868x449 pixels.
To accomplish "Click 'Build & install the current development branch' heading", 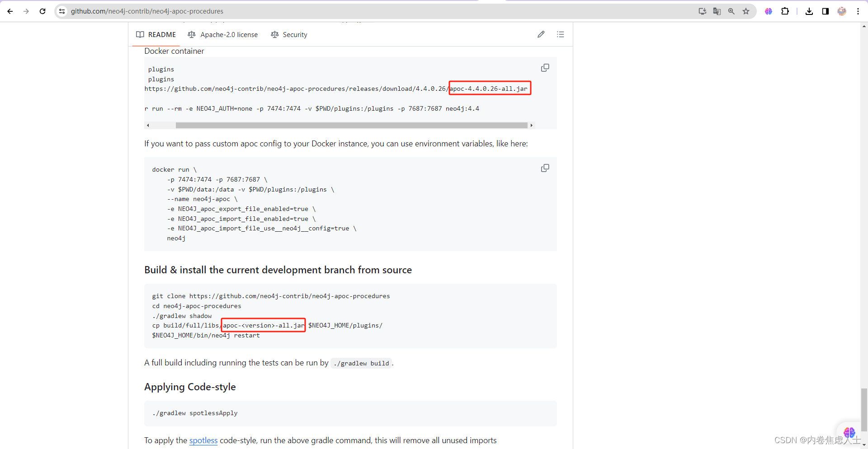I will [278, 270].
